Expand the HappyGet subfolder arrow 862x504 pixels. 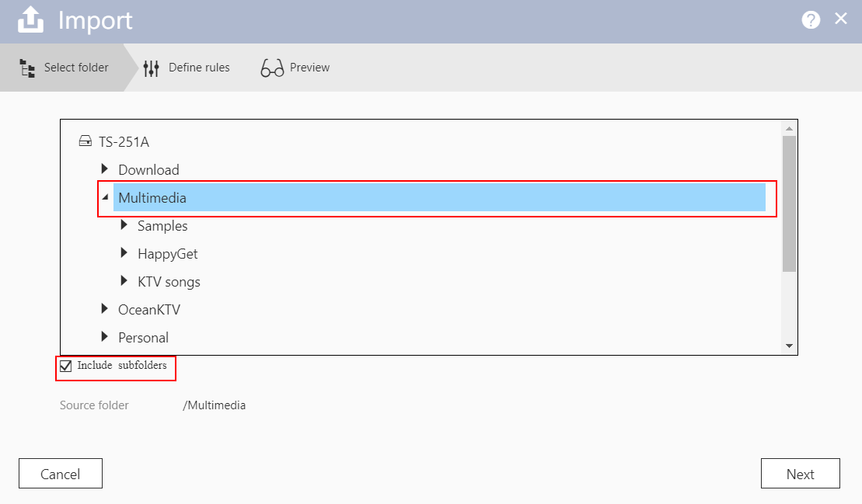point(124,253)
